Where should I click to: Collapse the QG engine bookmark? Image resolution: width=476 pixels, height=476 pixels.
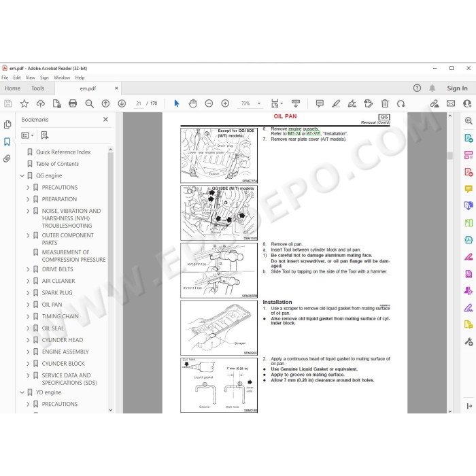[x=22, y=175]
